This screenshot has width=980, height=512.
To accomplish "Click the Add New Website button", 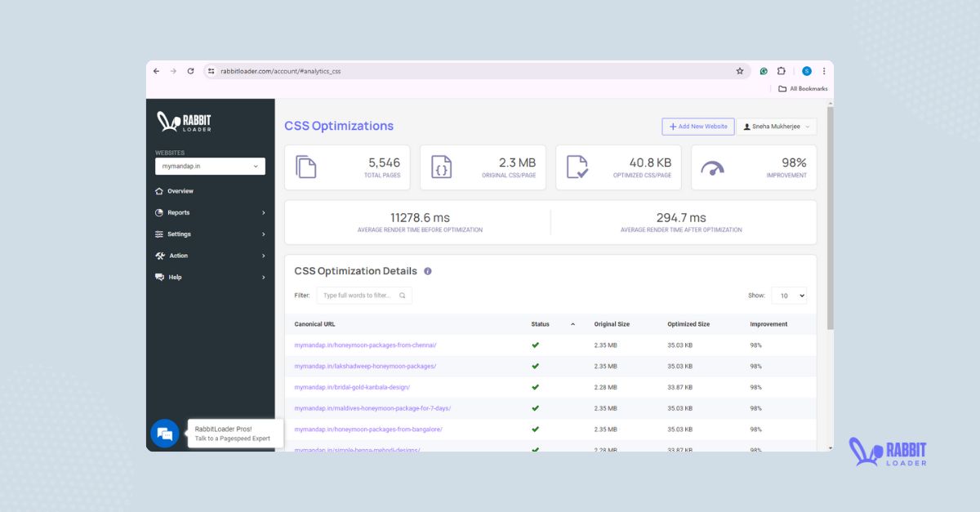I will [x=697, y=127].
